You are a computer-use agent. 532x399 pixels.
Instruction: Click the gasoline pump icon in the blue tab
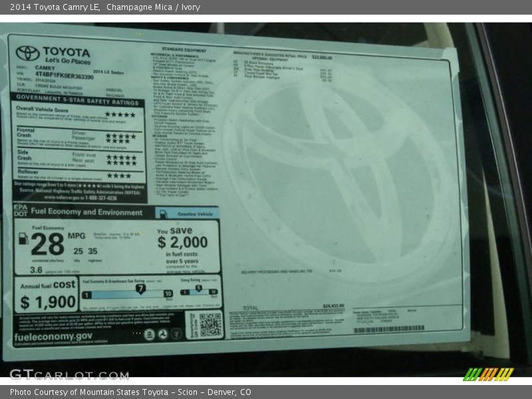pos(164,214)
